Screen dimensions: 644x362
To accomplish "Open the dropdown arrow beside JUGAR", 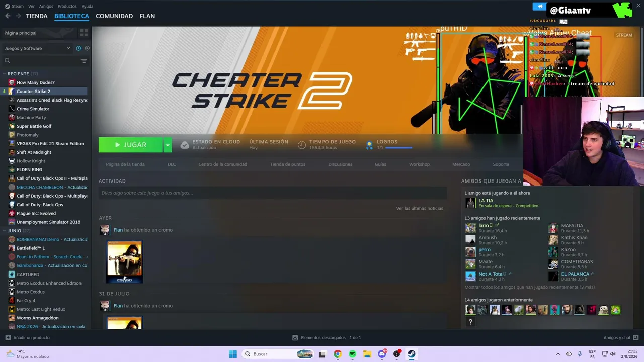I will pyautogui.click(x=168, y=145).
